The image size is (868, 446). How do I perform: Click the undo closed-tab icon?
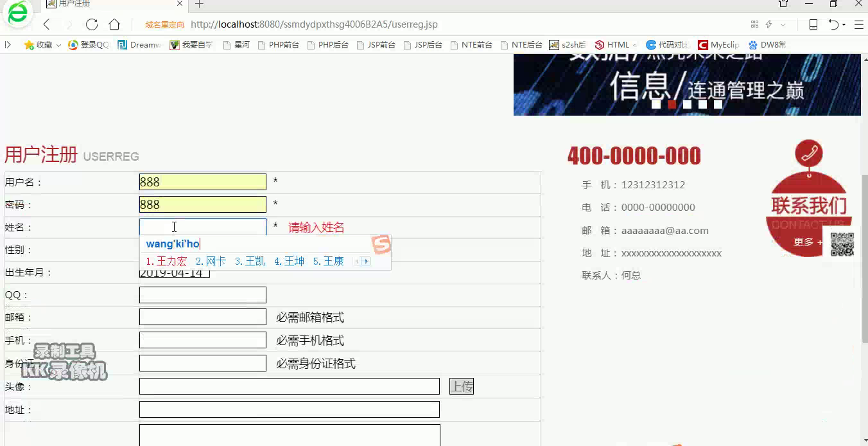tap(833, 24)
